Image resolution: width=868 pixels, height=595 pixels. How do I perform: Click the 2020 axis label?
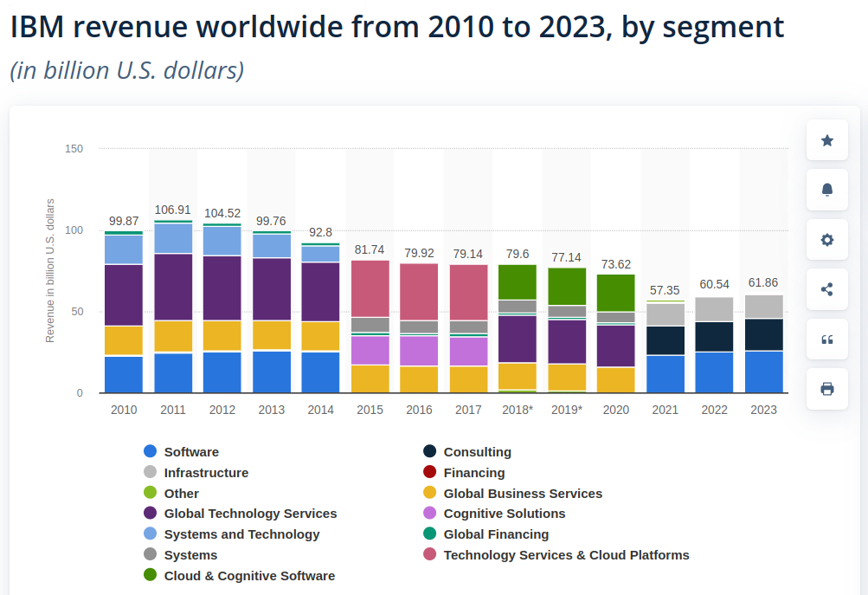point(615,410)
